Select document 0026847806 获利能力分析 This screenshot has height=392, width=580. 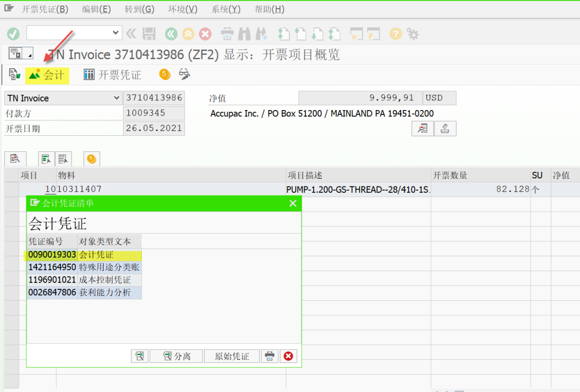[84, 292]
